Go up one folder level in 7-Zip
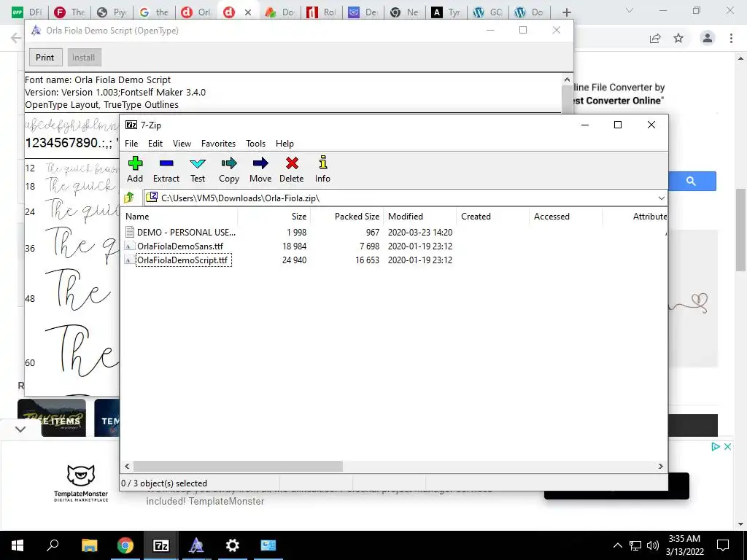Screen dimensions: 747x560 tap(129, 198)
